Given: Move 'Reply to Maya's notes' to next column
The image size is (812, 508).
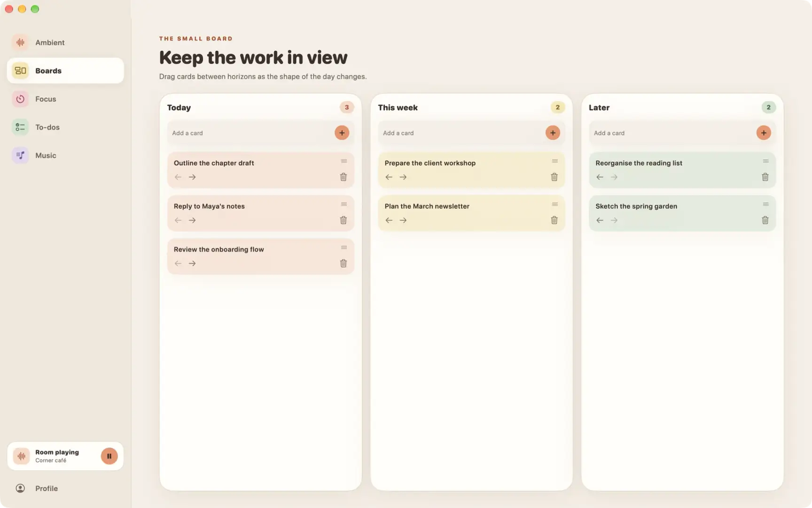Looking at the screenshot, I should (x=192, y=220).
